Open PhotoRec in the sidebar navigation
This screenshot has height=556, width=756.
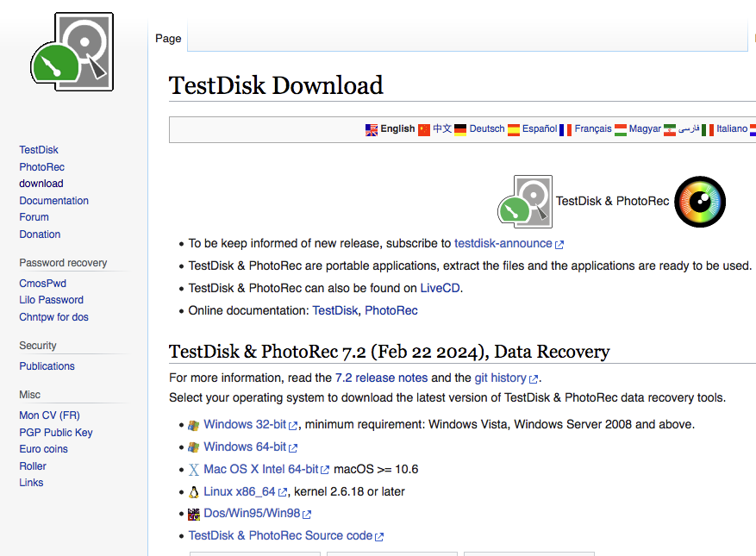(x=42, y=167)
